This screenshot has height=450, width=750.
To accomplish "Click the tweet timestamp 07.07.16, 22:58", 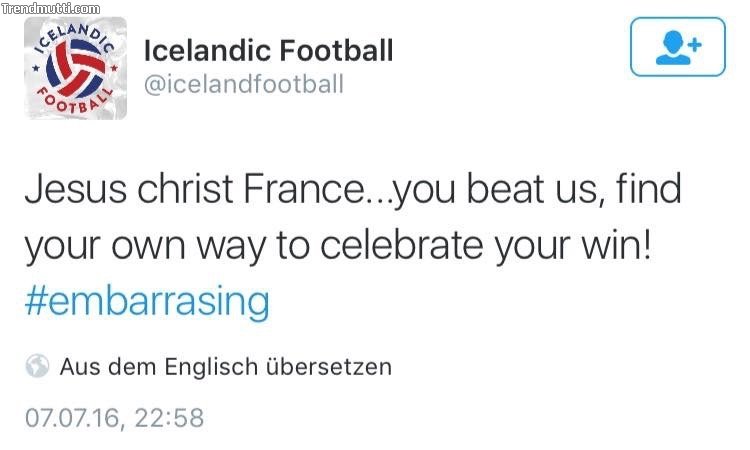I will [114, 417].
